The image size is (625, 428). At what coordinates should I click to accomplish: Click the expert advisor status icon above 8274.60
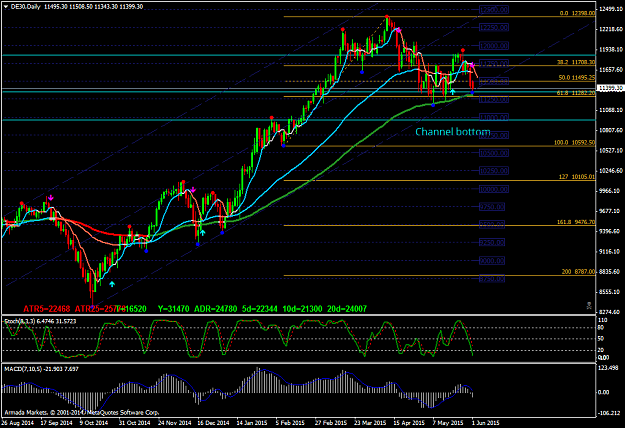589,305
